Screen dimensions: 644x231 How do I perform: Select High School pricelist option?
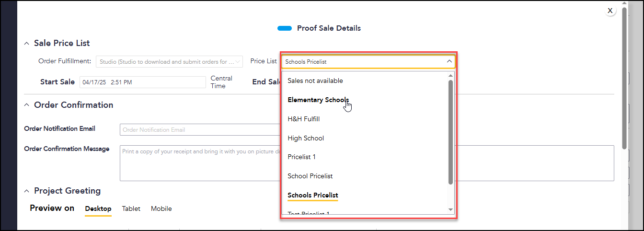(306, 138)
